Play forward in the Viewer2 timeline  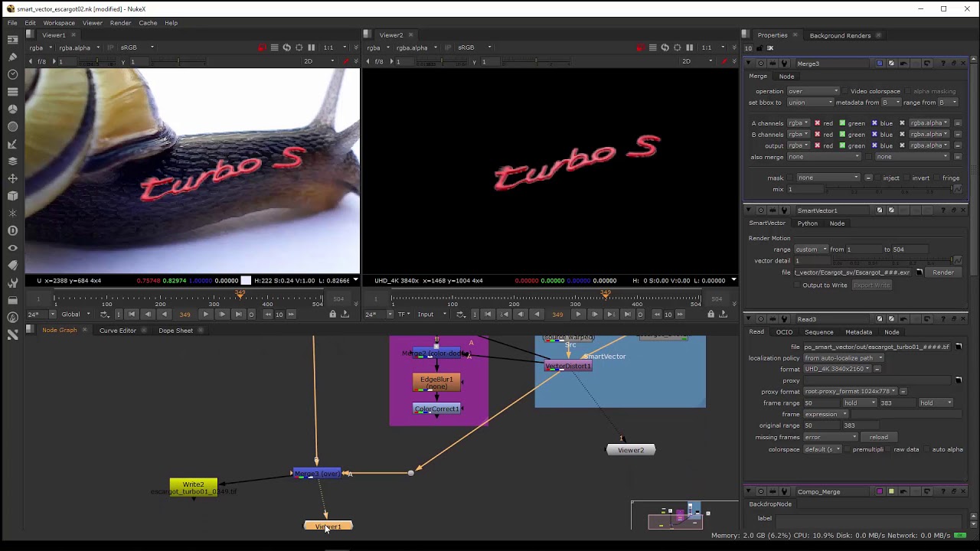(x=578, y=315)
